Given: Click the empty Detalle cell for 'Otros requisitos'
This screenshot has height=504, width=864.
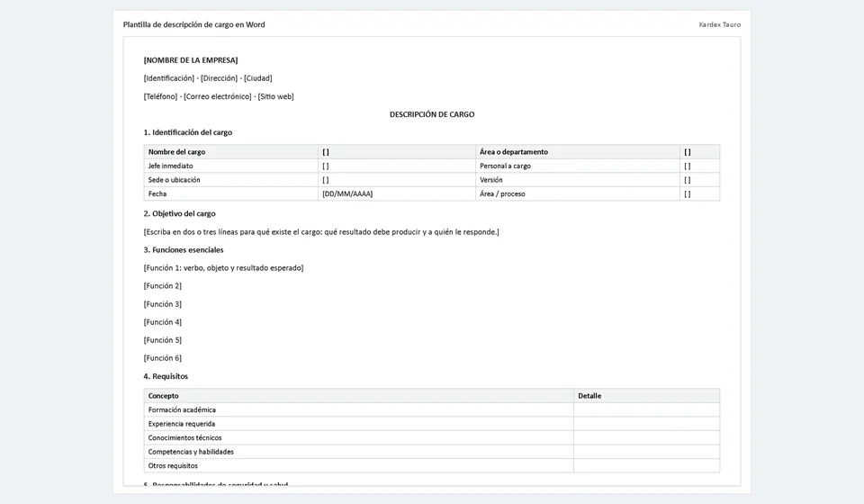Looking at the screenshot, I should [646, 465].
